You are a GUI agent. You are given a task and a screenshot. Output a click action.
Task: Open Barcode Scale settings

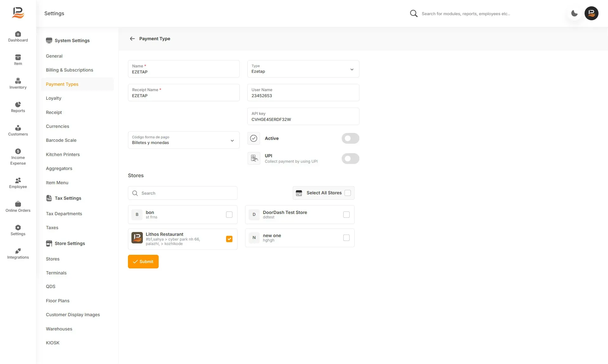[x=61, y=140]
